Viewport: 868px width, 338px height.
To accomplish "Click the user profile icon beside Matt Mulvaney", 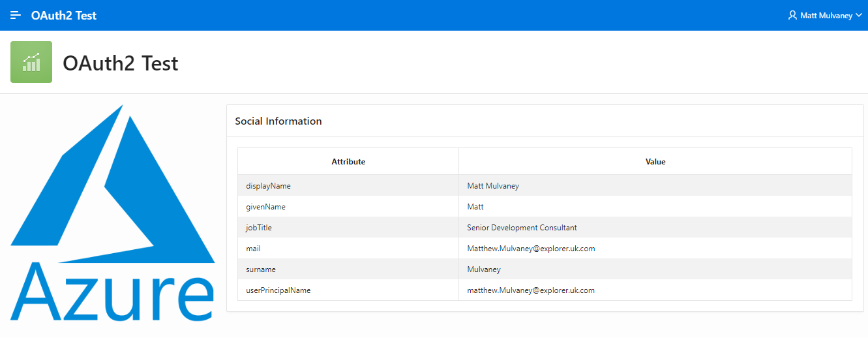I will tap(792, 15).
